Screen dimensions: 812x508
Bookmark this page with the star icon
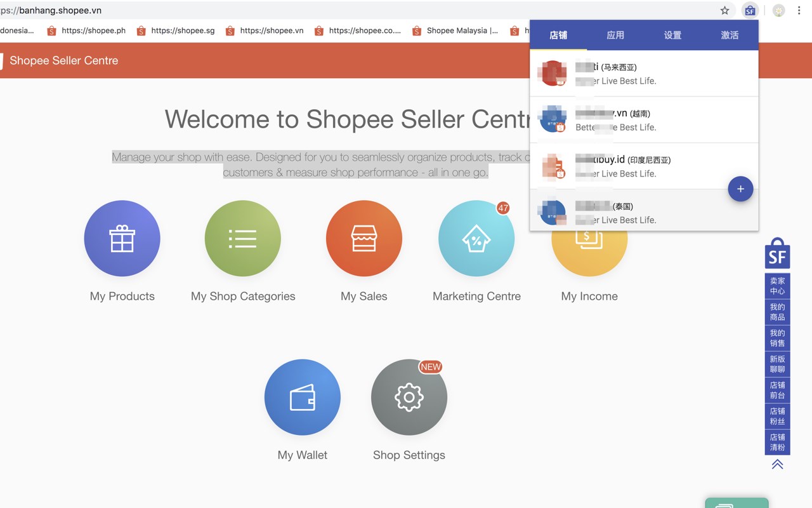[724, 10]
